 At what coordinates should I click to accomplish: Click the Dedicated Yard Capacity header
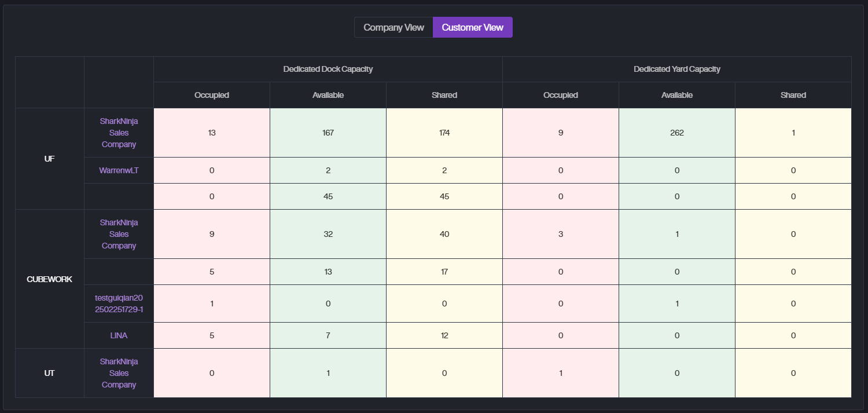[x=676, y=69]
